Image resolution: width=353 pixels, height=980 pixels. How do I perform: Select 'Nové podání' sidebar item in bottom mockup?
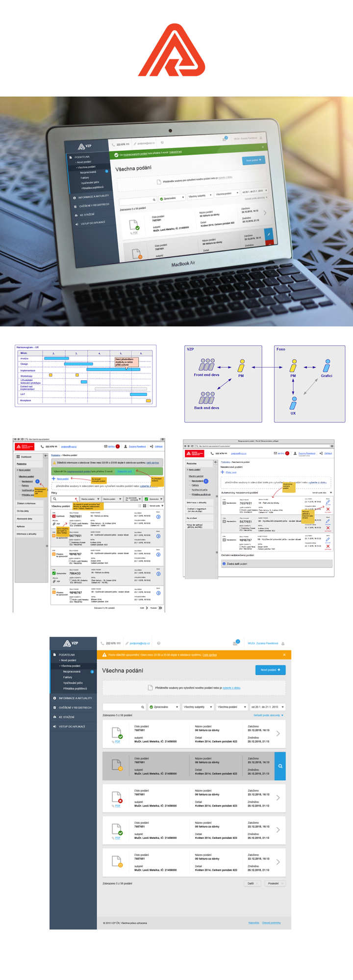(x=68, y=661)
